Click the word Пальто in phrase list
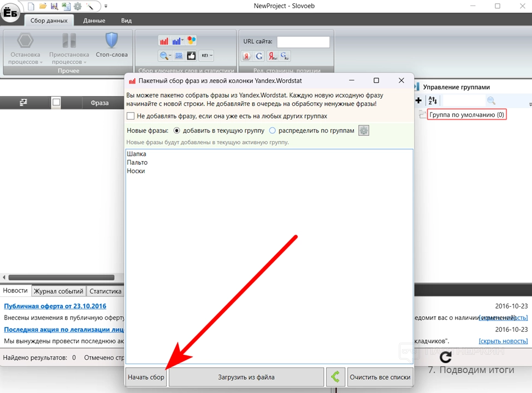Viewport: 532px width, 393px height. click(x=137, y=163)
